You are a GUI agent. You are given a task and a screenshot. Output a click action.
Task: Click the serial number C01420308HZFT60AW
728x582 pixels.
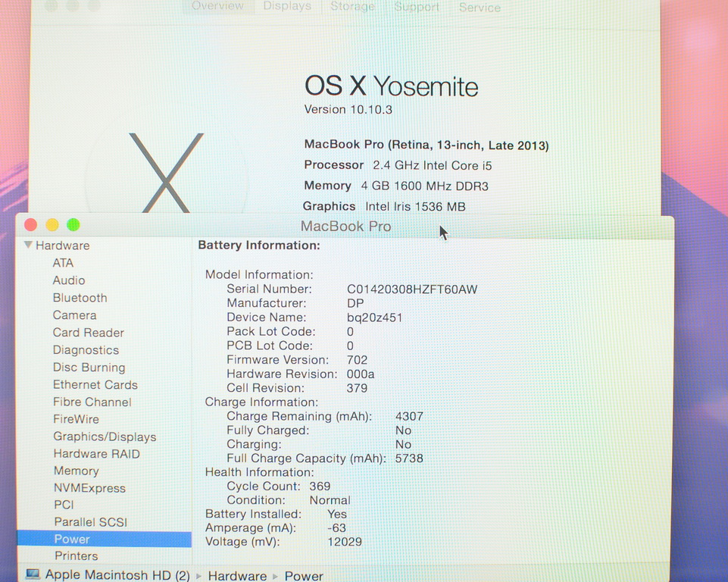pyautogui.click(x=412, y=289)
